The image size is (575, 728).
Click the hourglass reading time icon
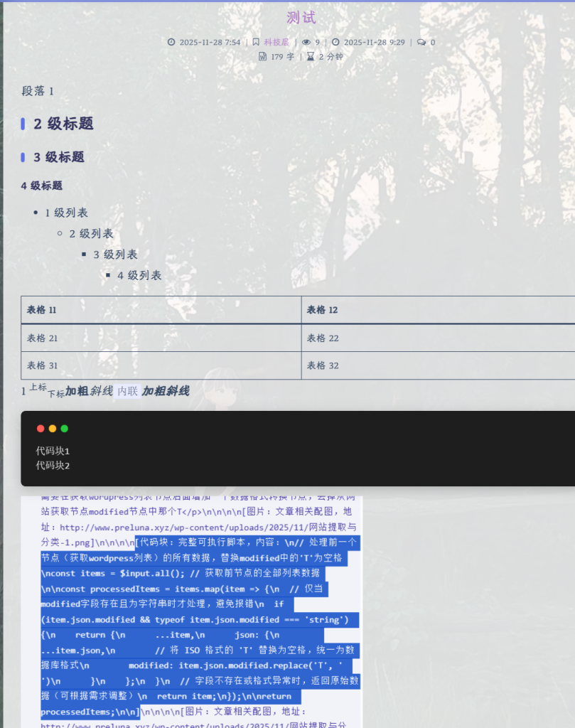(x=311, y=57)
